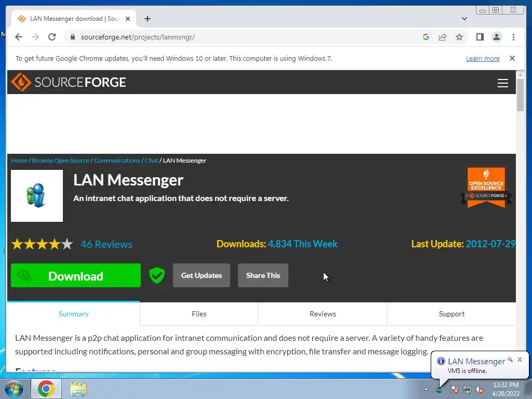Open a new tab with the plus button
Screen dimensions: 532x399
click(147, 19)
